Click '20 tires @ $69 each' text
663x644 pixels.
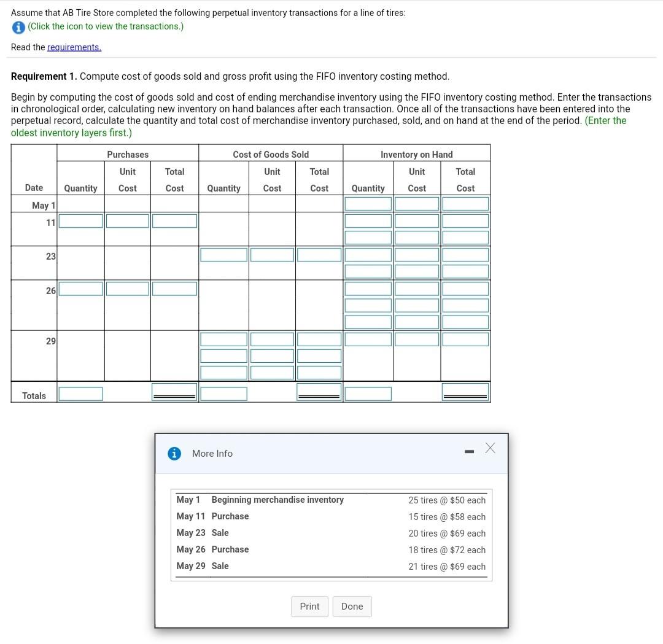447,533
